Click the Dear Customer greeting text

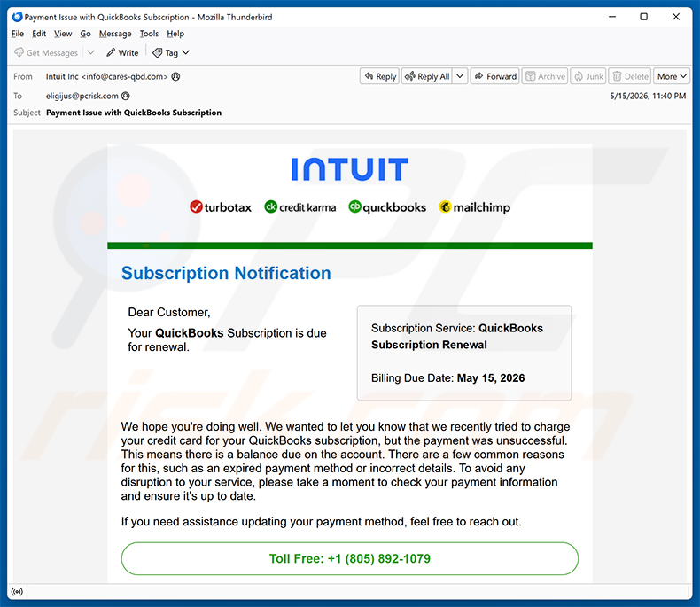168,312
